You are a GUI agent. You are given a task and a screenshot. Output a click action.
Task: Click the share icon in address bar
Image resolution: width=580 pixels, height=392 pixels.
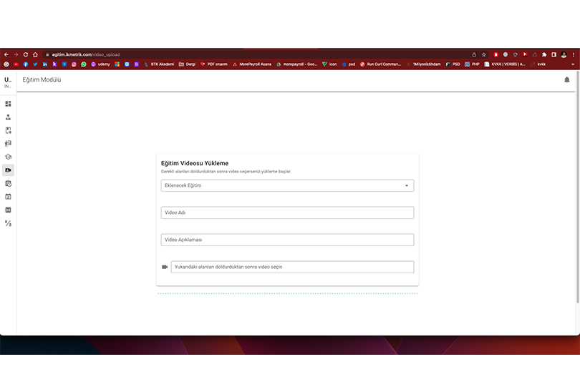[474, 54]
